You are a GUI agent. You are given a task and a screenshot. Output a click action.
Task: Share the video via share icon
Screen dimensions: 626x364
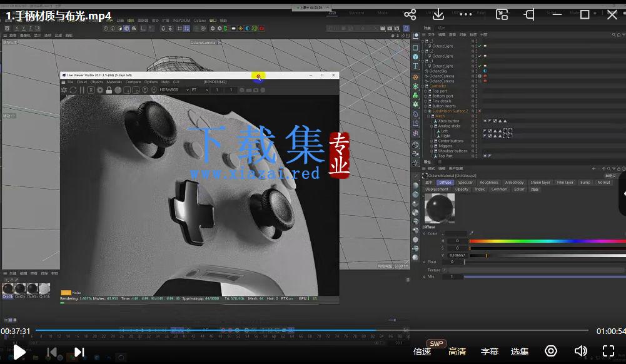coord(410,15)
